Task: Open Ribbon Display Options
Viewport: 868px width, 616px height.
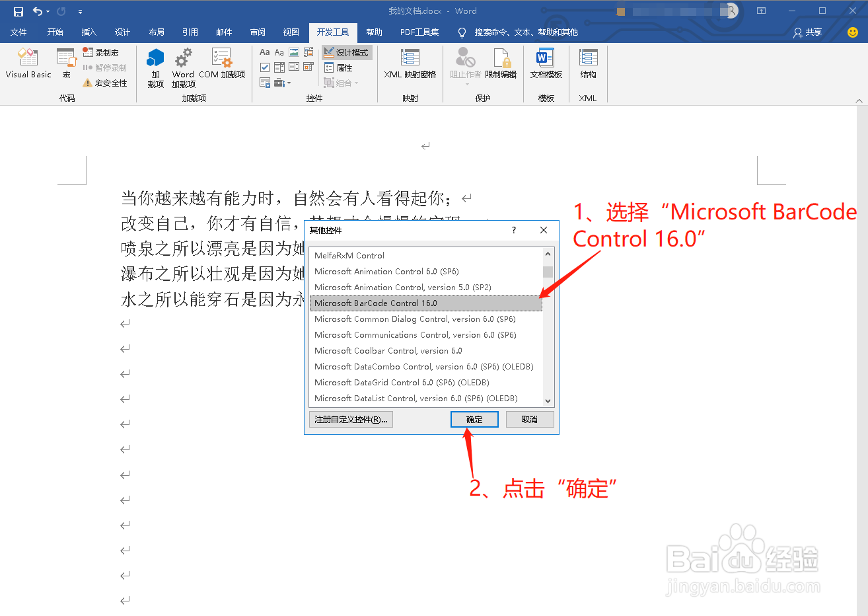Action: coord(761,11)
